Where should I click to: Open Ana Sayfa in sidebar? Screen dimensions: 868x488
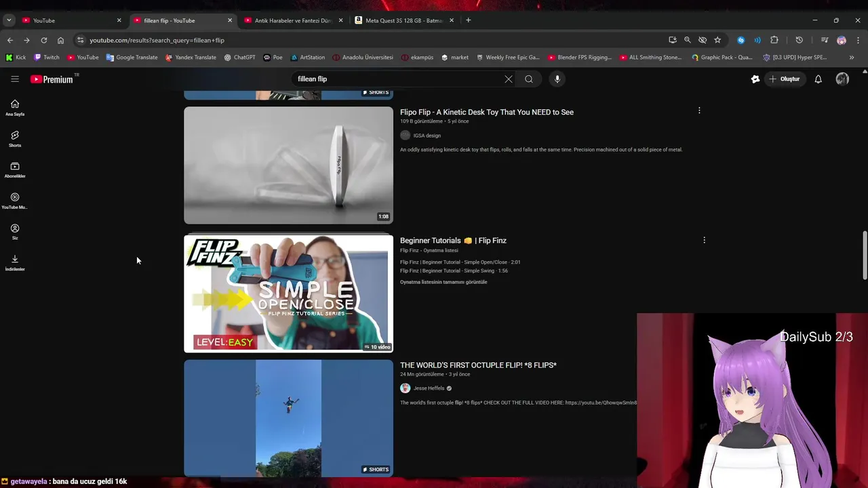pyautogui.click(x=15, y=108)
